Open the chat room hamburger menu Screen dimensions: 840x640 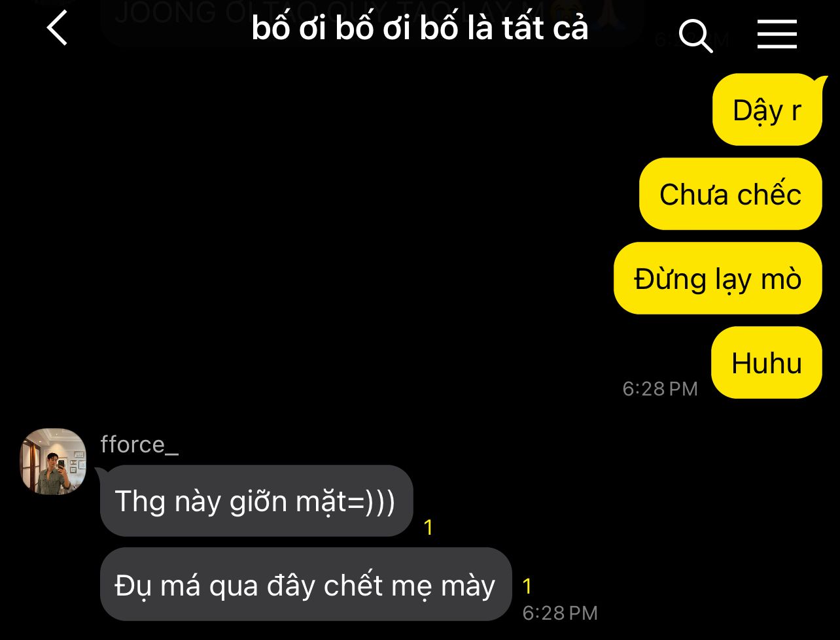[x=777, y=34]
